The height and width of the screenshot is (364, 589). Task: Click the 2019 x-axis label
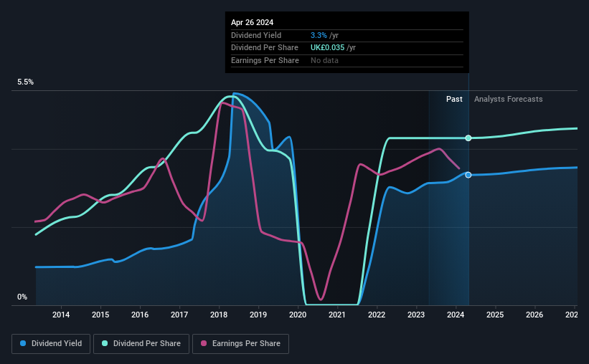coord(258,315)
